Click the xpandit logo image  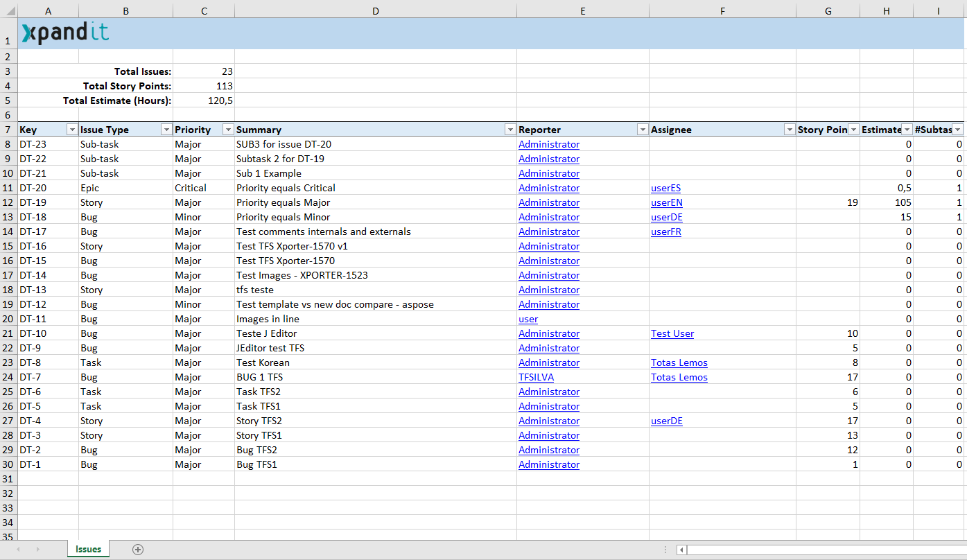tap(65, 33)
